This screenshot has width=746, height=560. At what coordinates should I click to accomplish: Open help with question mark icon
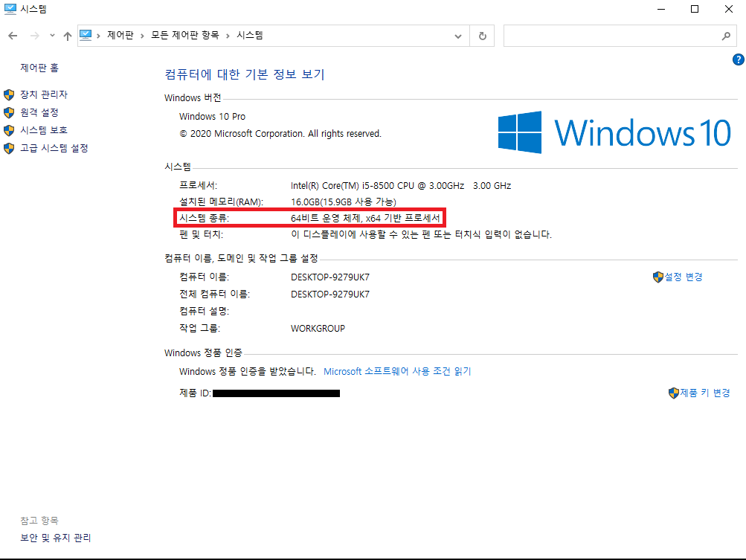(739, 60)
